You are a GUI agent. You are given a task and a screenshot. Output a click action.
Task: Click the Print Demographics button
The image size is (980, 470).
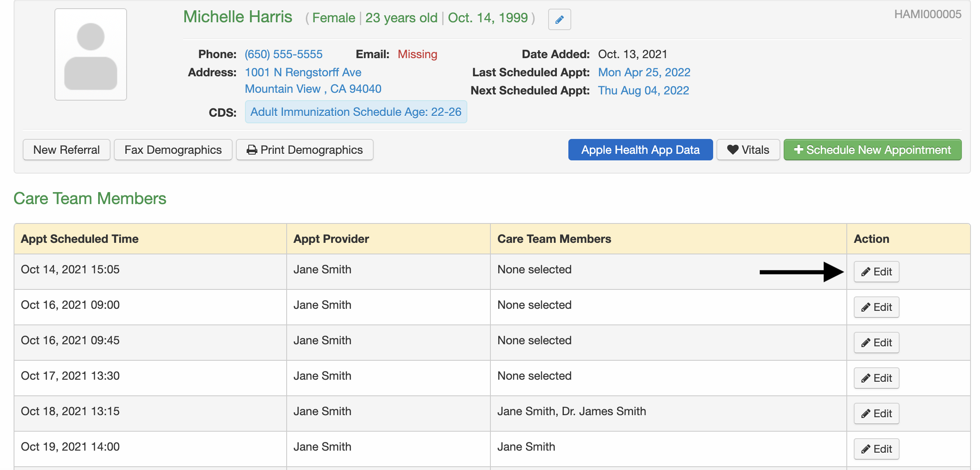(x=305, y=150)
